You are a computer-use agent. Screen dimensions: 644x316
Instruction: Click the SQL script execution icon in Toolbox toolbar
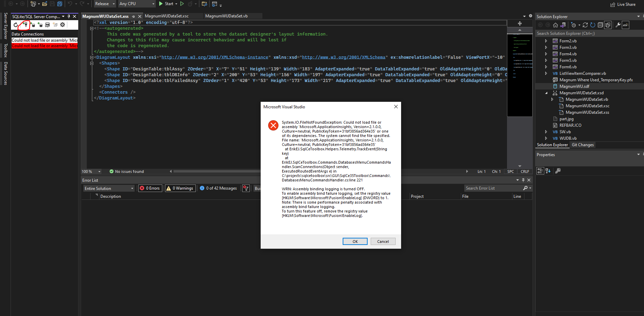click(x=48, y=25)
